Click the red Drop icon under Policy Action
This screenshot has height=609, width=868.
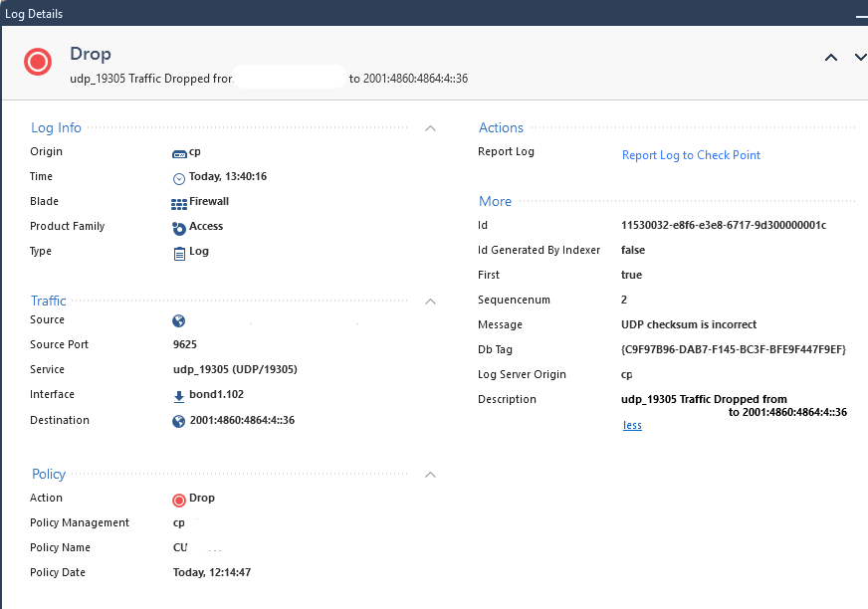click(x=179, y=501)
